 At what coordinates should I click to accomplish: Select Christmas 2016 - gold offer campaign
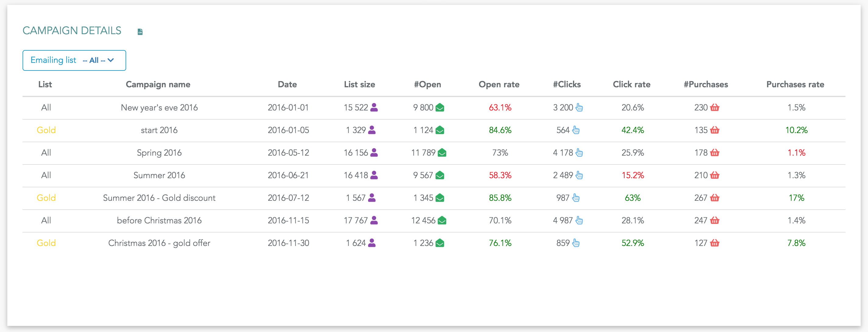click(x=159, y=243)
